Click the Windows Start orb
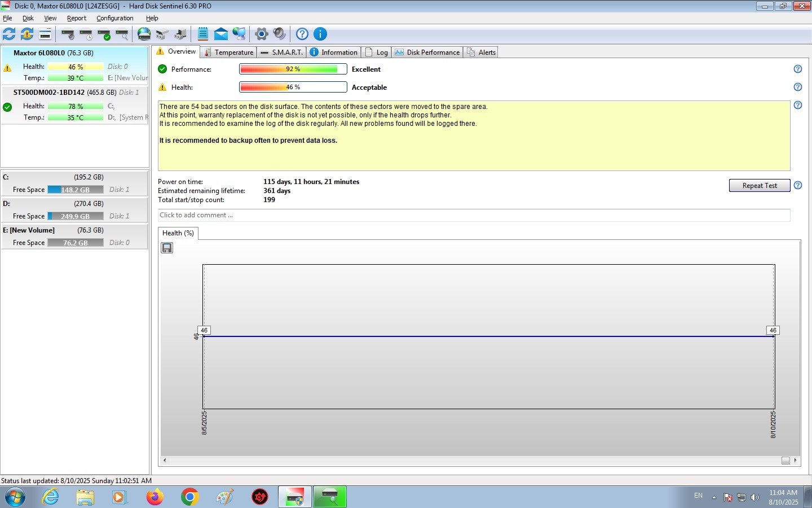The width and height of the screenshot is (812, 508). click(15, 497)
